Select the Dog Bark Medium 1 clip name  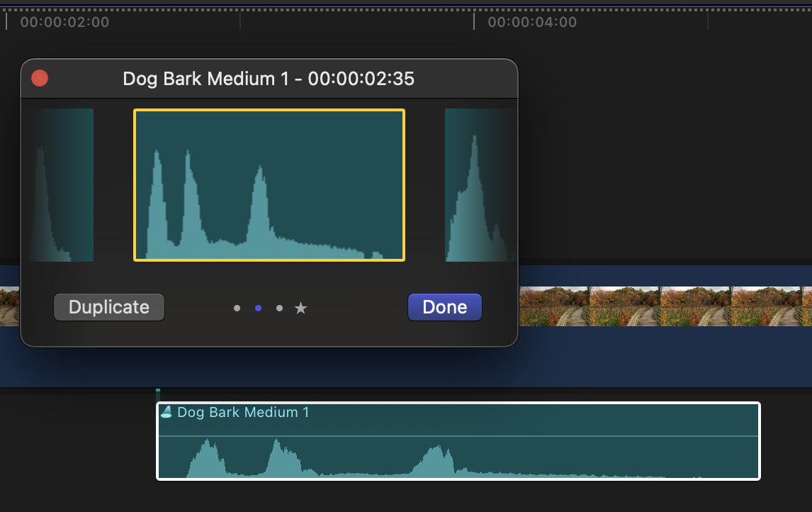click(243, 412)
